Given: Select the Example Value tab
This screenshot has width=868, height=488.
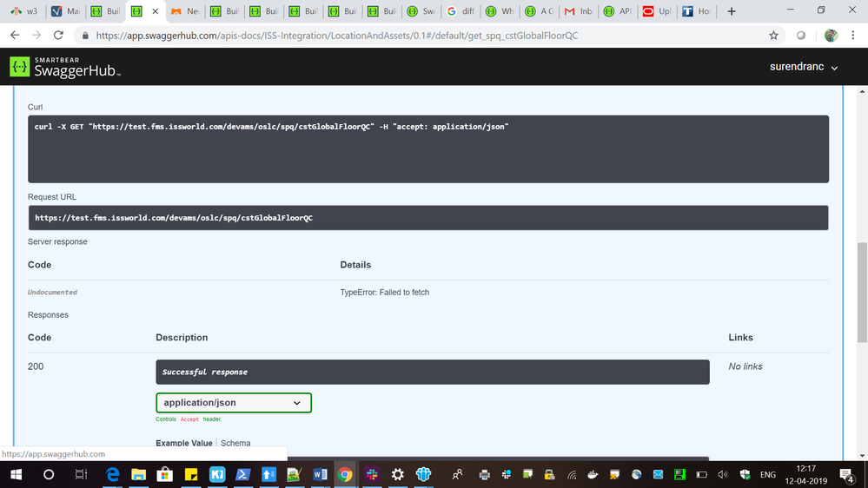Looking at the screenshot, I should (184, 443).
